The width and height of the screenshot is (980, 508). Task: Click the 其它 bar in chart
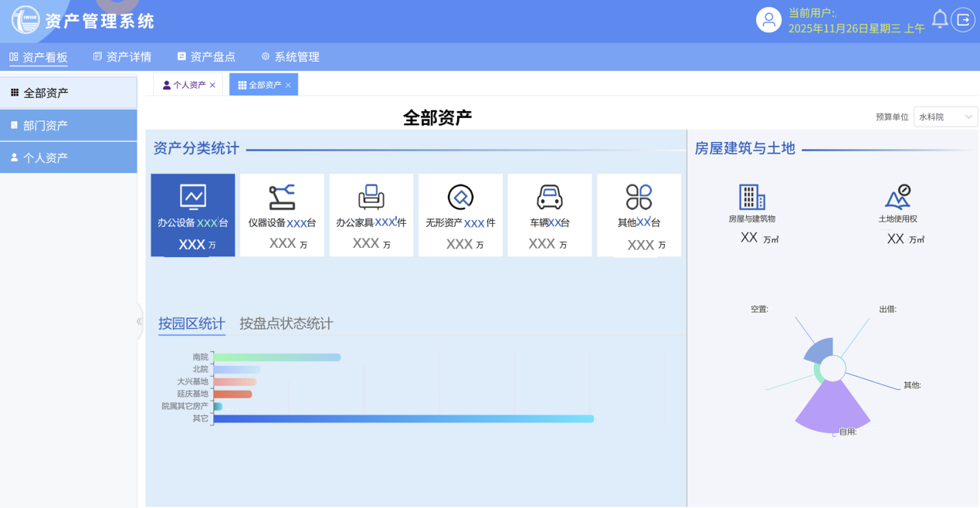403,418
